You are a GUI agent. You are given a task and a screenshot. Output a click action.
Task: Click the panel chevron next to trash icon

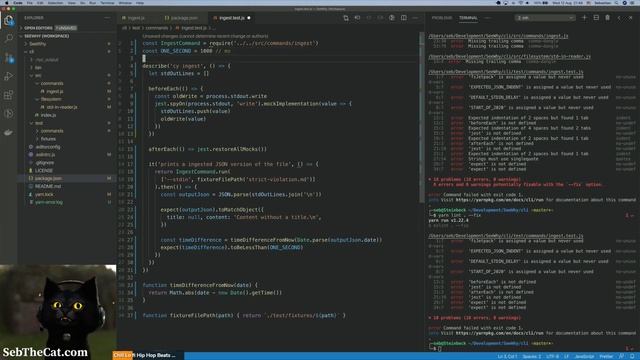coord(619,18)
